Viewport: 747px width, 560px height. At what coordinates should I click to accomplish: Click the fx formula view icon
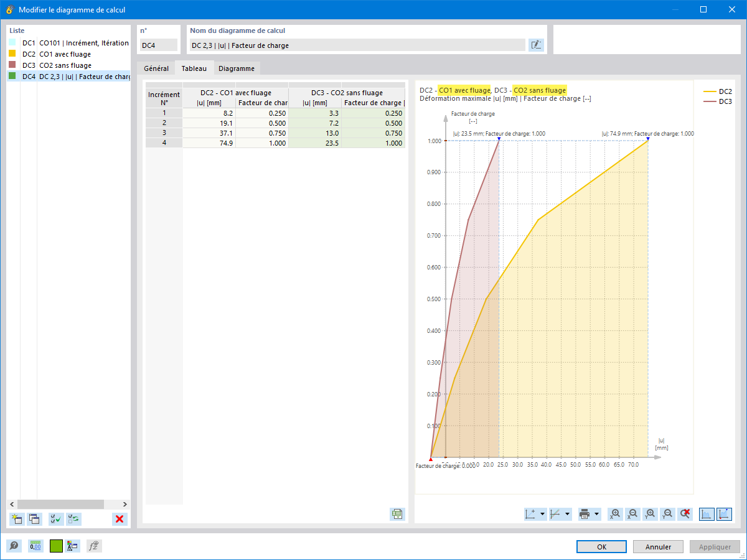94,546
